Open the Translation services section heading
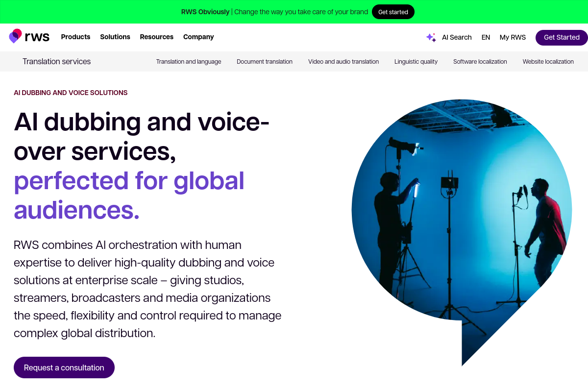The height and width of the screenshot is (392, 588). [56, 61]
